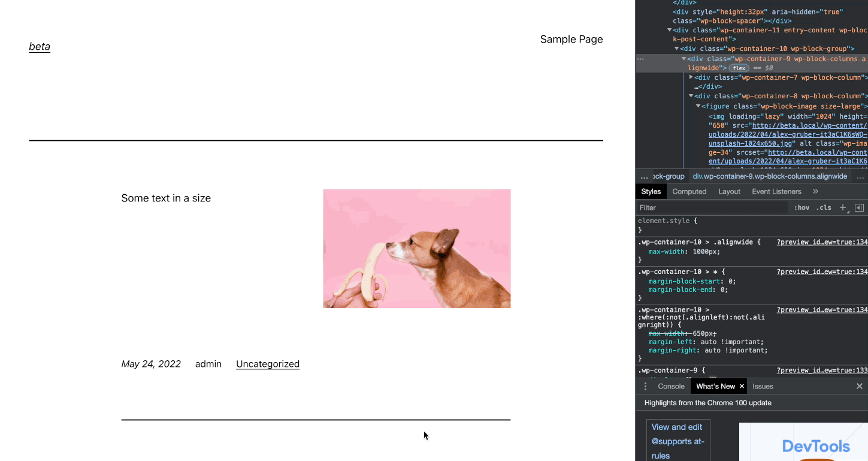
Task: Select the ock-group breadcrumb item
Action: point(669,176)
